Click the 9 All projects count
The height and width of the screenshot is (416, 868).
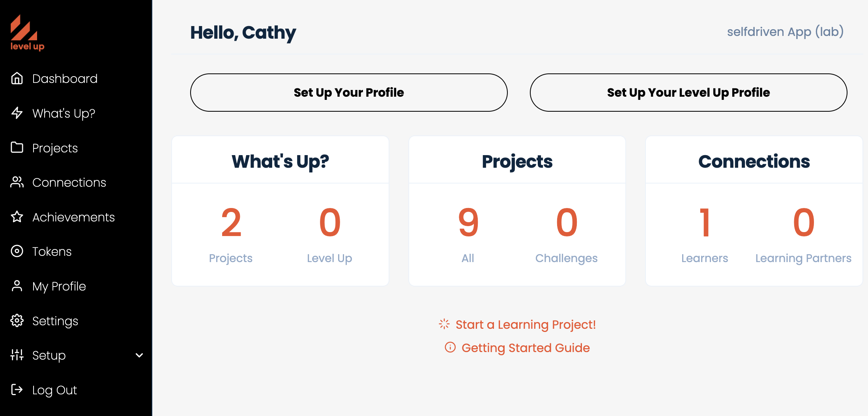468,223
